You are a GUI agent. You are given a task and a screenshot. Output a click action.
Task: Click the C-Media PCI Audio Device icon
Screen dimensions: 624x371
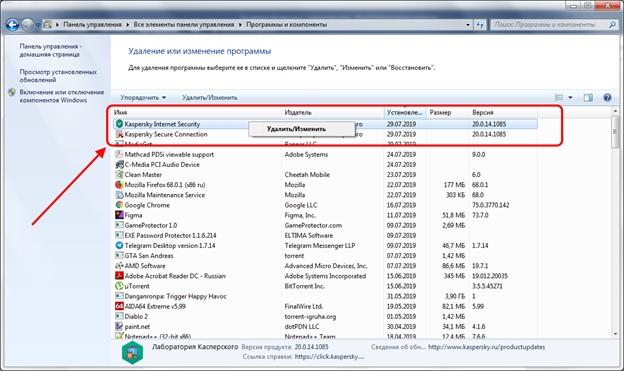(x=119, y=164)
